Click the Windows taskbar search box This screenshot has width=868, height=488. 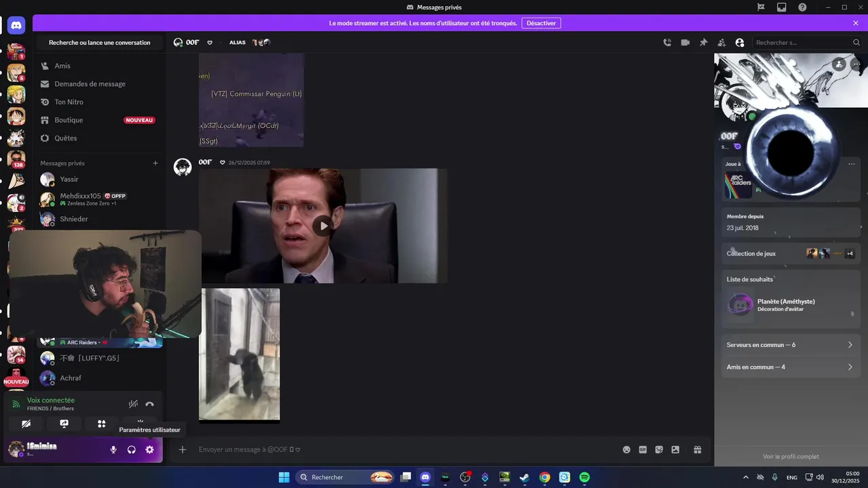(x=346, y=477)
